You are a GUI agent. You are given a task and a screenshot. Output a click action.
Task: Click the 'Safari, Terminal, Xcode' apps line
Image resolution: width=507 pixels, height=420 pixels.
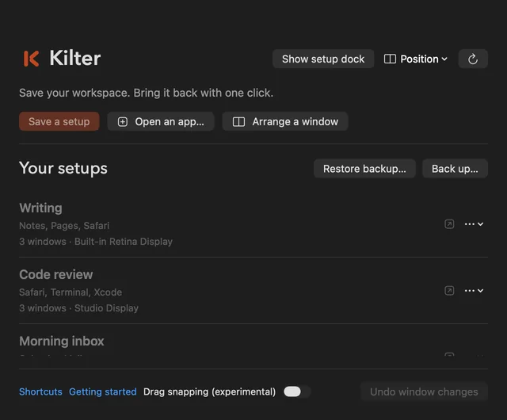point(71,292)
